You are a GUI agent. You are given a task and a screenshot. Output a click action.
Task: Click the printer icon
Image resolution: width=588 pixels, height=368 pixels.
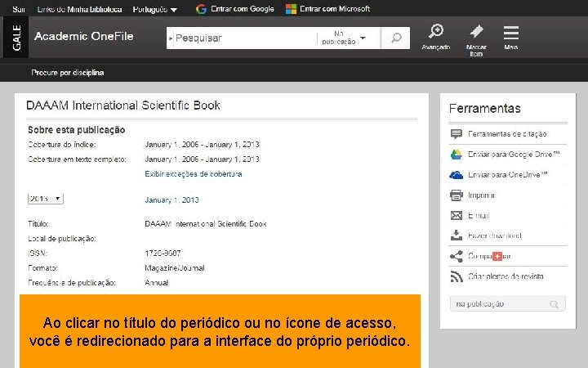457,195
